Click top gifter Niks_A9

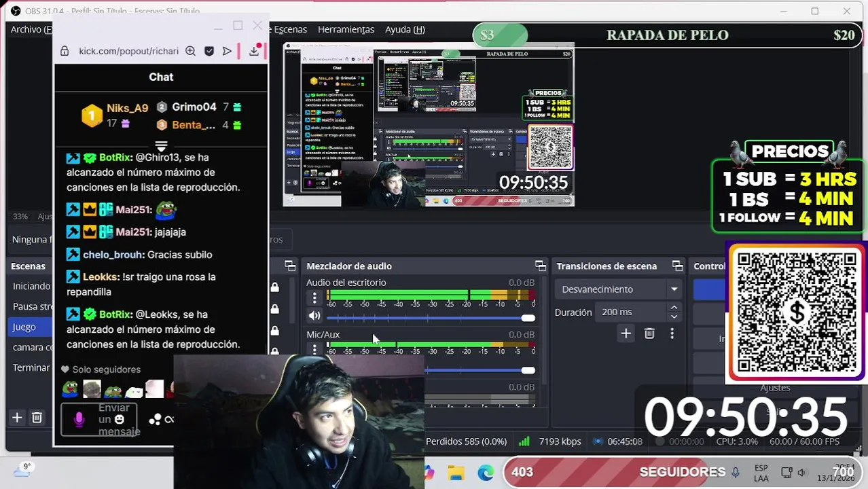point(127,108)
